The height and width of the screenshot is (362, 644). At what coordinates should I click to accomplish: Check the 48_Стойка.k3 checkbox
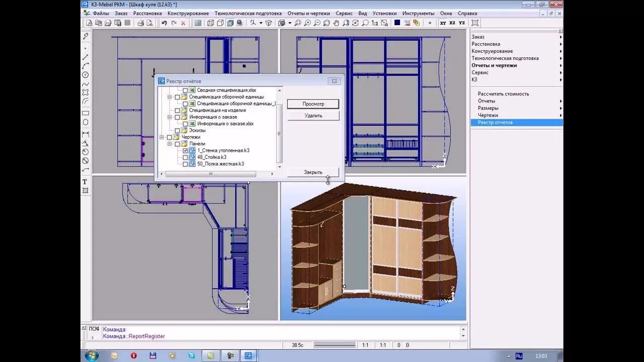tap(185, 157)
